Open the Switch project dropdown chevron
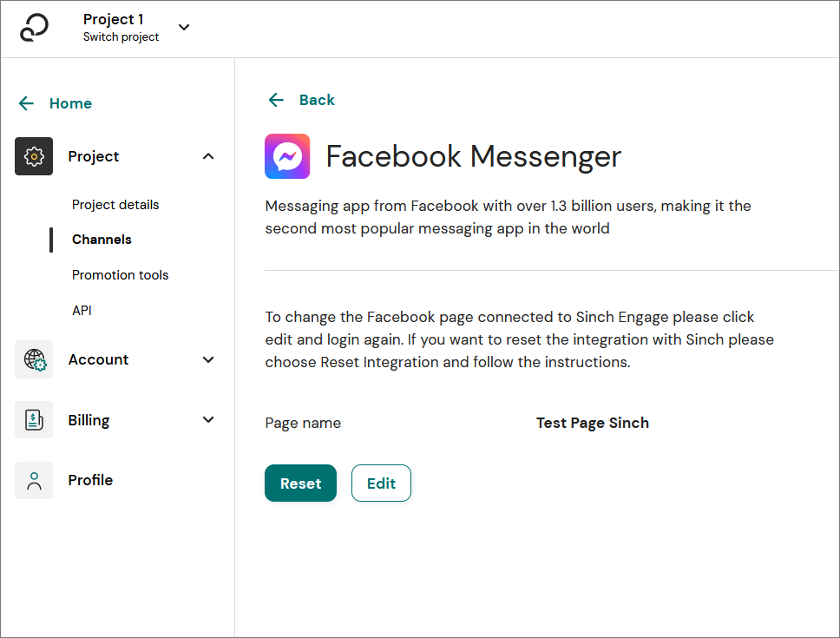Image resolution: width=840 pixels, height=638 pixels. (184, 27)
